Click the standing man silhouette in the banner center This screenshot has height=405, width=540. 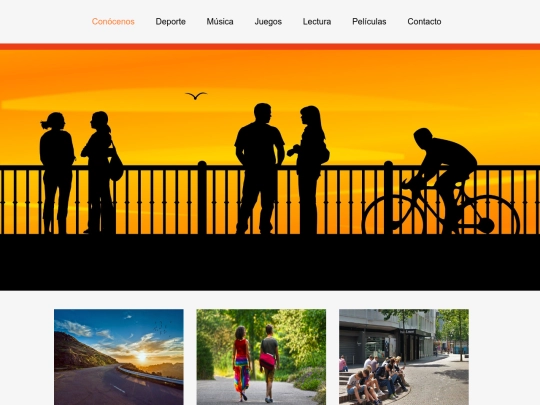259,169
